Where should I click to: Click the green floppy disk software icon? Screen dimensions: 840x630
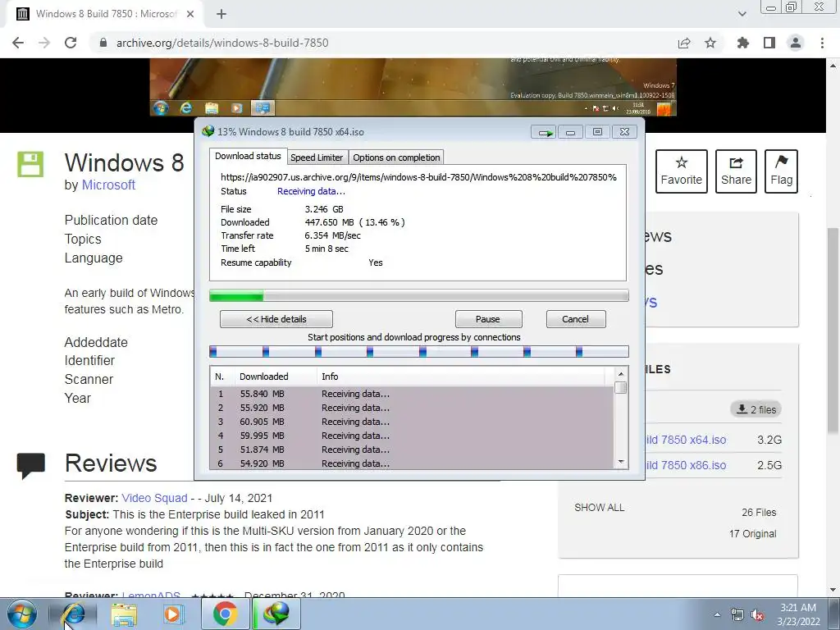pyautogui.click(x=30, y=164)
